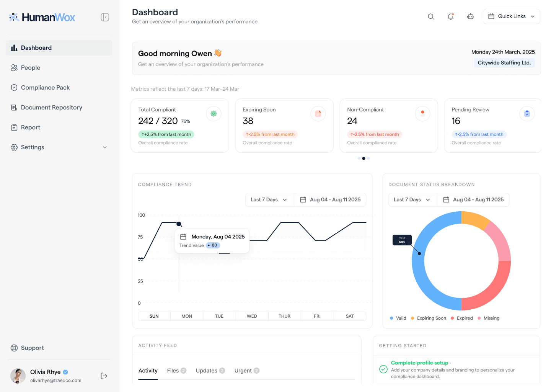Expand the Settings menu chevron
Viewport: 551px width, 392px height.
tap(105, 147)
